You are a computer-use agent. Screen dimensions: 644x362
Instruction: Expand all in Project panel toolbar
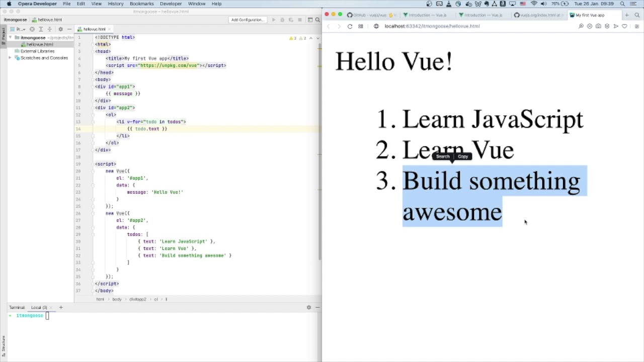click(x=41, y=29)
